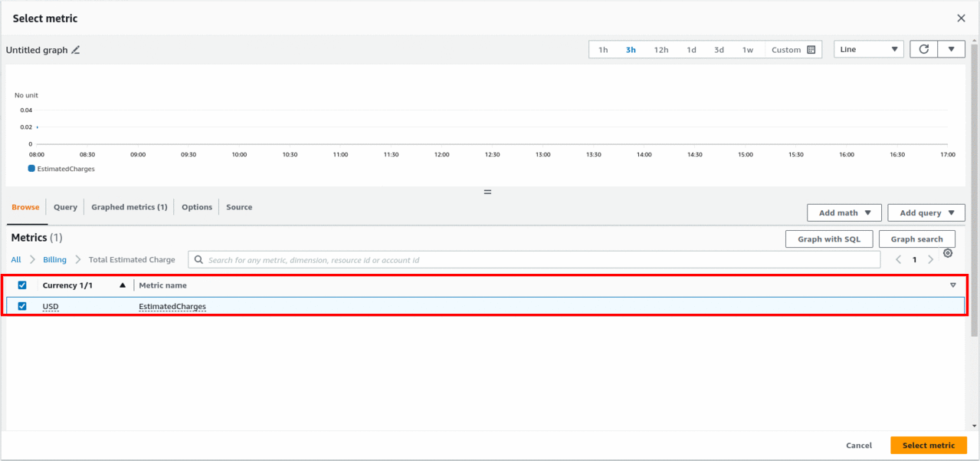The height and width of the screenshot is (461, 980).
Task: Go to previous page arrow
Action: pos(900,260)
